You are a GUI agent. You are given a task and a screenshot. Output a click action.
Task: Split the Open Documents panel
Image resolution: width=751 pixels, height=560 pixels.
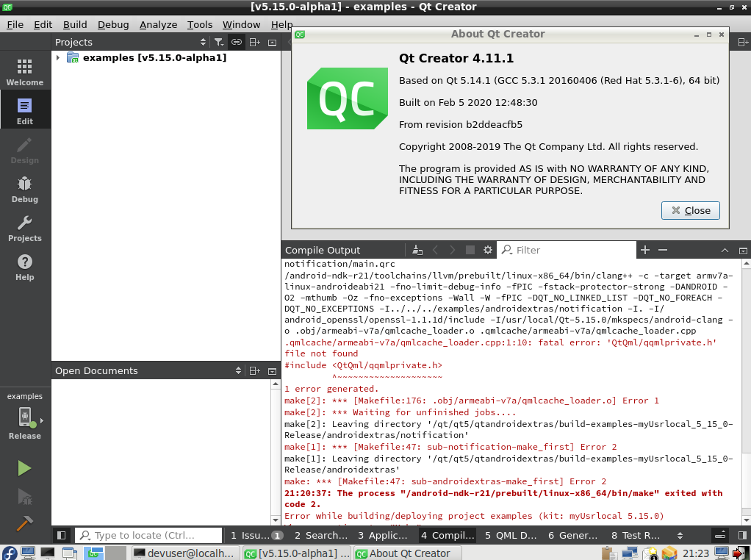click(255, 371)
